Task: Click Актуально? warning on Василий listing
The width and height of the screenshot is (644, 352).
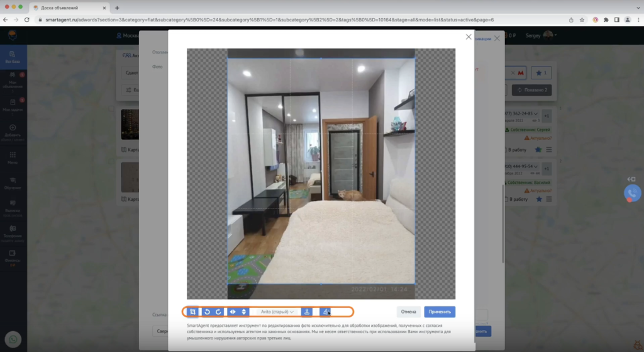Action: coord(538,191)
